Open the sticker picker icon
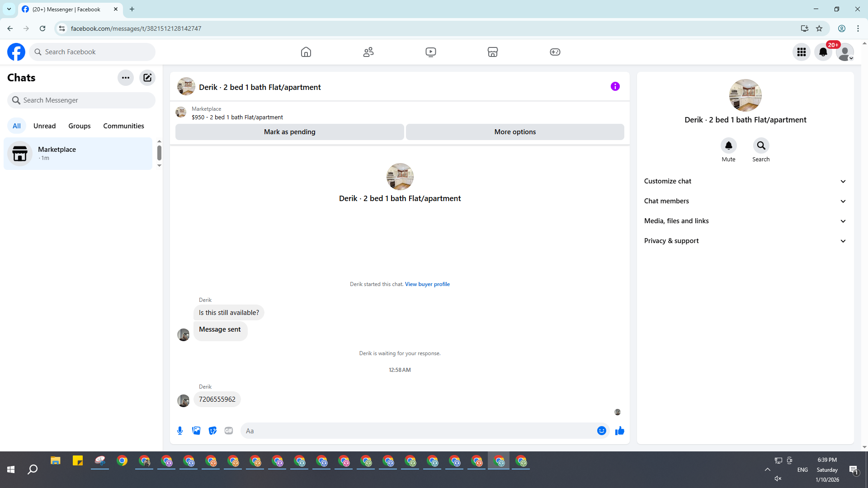The height and width of the screenshot is (488, 868). tap(212, 431)
